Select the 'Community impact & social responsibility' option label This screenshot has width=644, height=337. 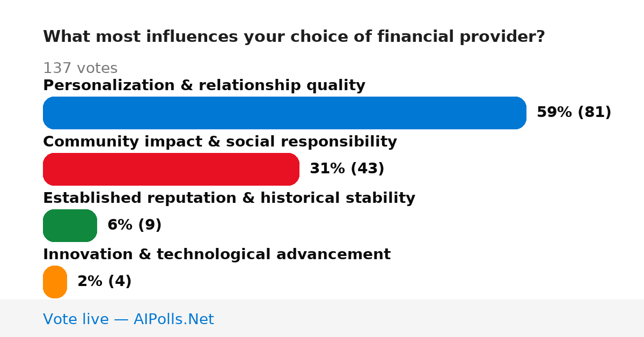pyautogui.click(x=220, y=142)
